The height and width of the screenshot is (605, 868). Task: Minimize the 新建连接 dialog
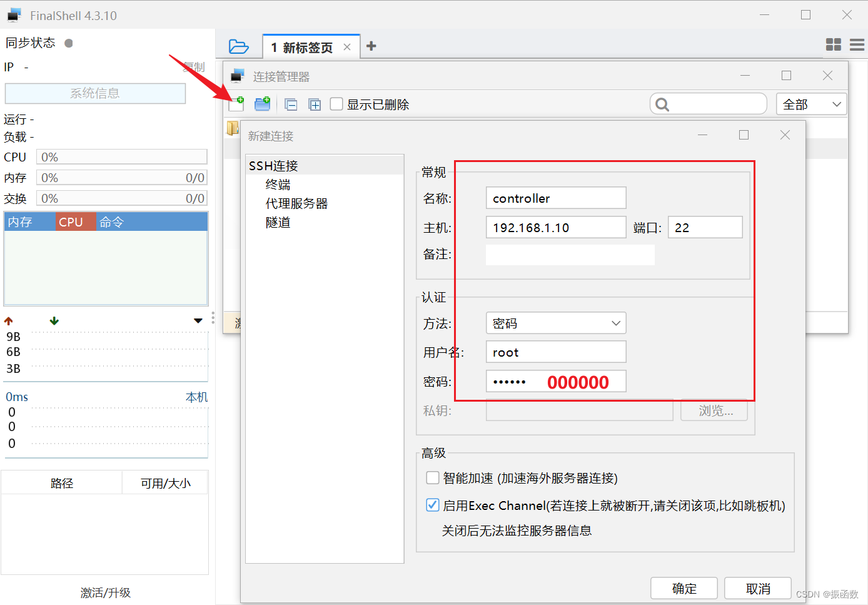coord(703,135)
